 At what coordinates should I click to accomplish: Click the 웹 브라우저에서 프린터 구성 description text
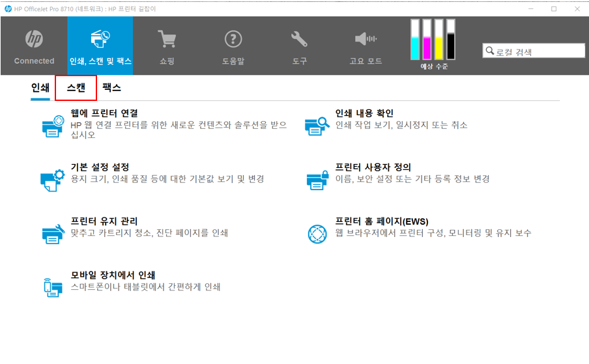(433, 233)
